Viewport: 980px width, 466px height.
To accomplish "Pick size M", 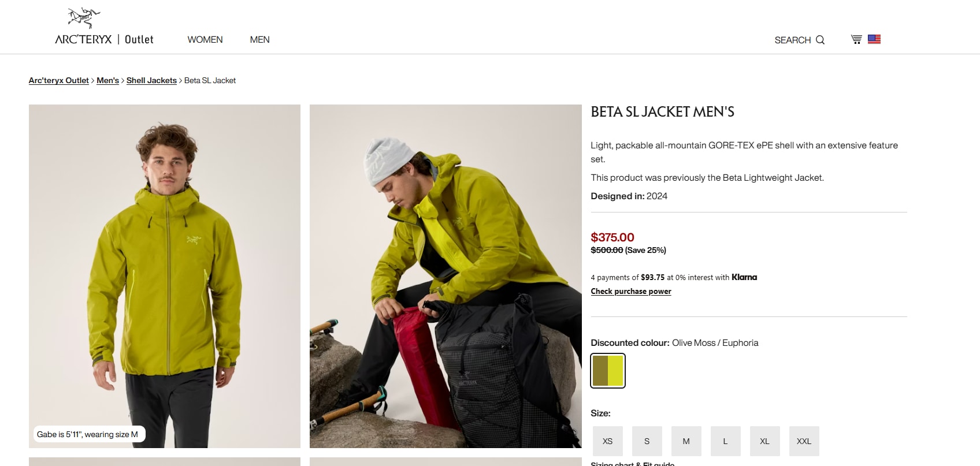I will 686,441.
